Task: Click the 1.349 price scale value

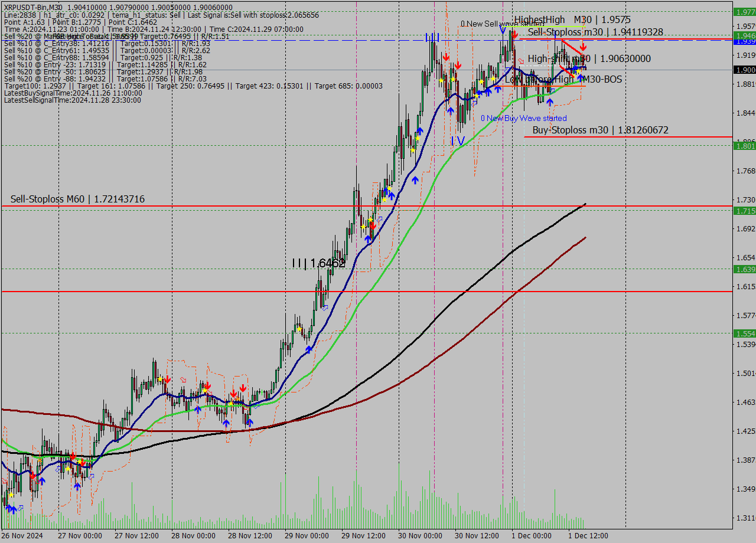Action: coord(745,489)
